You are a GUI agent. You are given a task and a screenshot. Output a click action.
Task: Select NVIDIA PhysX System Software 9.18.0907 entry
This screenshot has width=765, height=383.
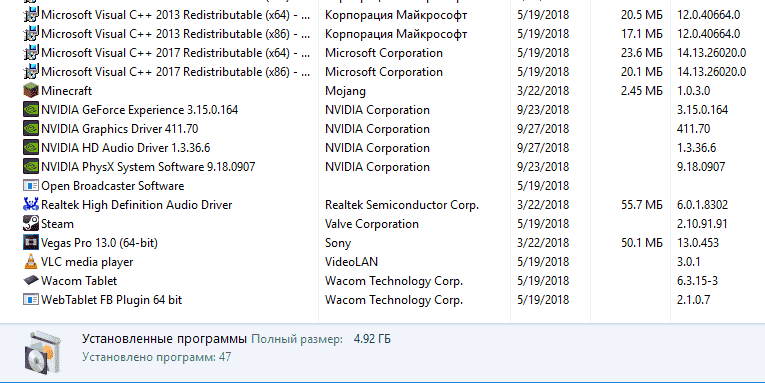pos(148,167)
